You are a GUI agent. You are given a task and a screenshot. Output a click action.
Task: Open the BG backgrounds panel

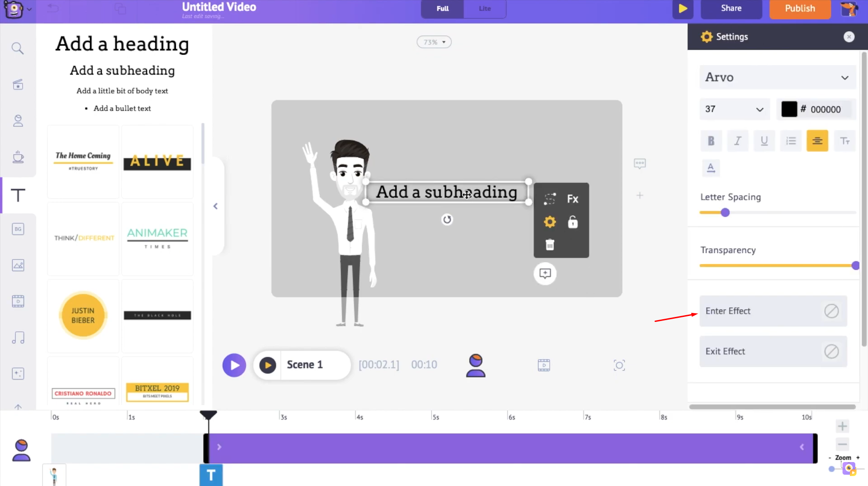[18, 229]
